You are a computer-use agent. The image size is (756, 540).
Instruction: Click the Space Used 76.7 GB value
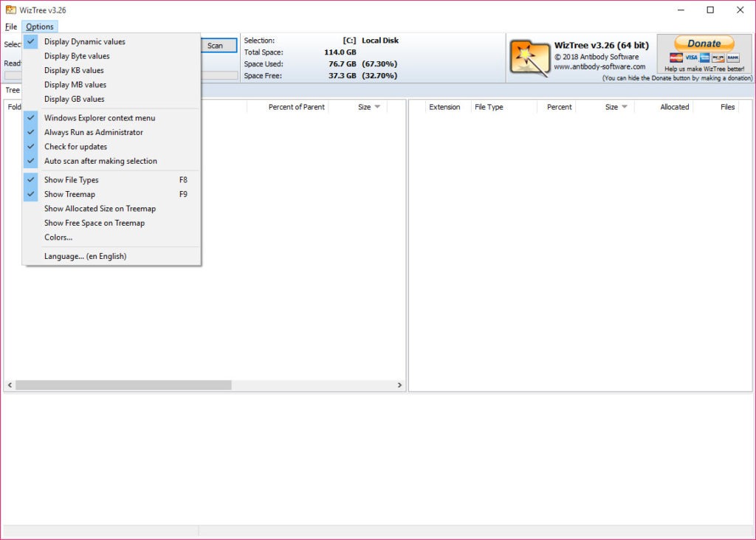pos(343,64)
